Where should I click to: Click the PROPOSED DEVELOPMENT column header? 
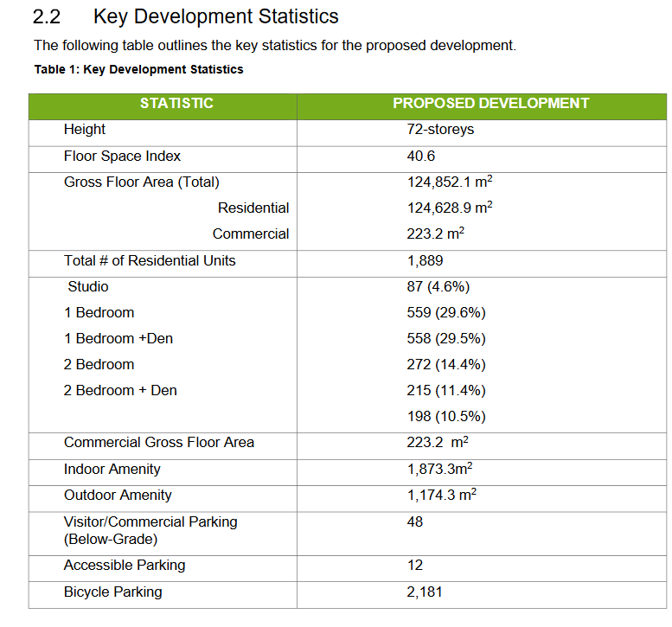coord(490,104)
